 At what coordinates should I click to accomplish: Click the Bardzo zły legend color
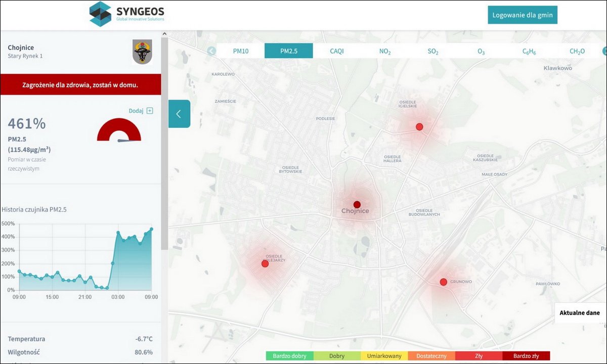pos(526,356)
